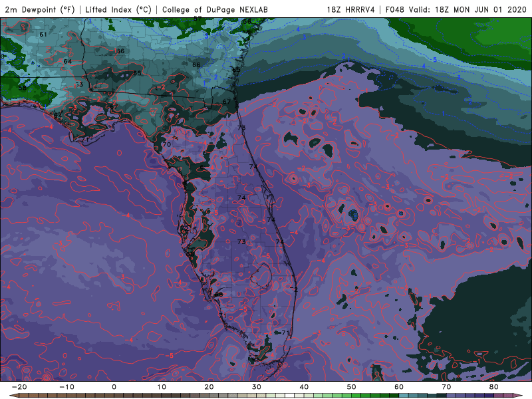Click the 70 dewpoint value near Florida's Big Bend
This screenshot has height=399, width=532.
pyautogui.click(x=167, y=144)
